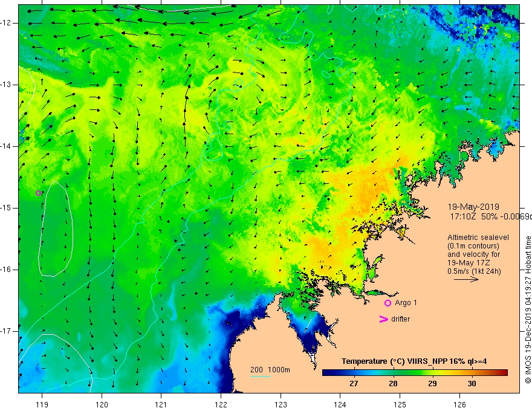Click the longitude label 123

click(x=281, y=404)
